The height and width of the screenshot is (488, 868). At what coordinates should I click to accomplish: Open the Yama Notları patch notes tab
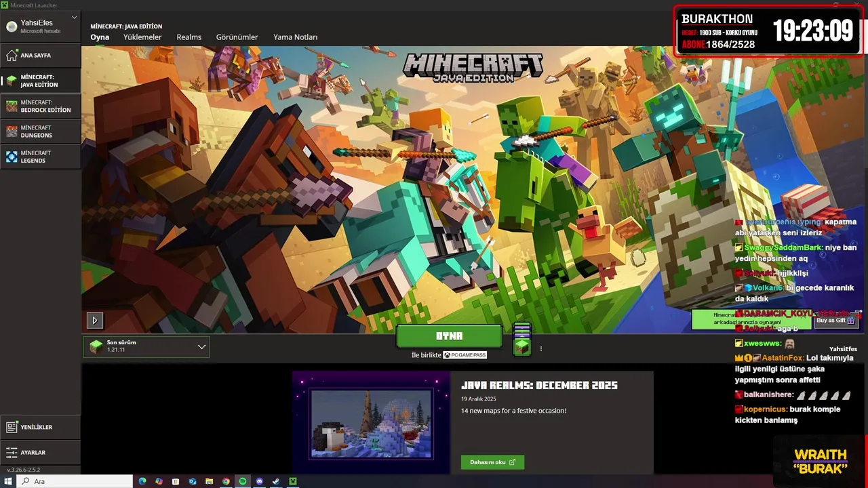pyautogui.click(x=295, y=37)
